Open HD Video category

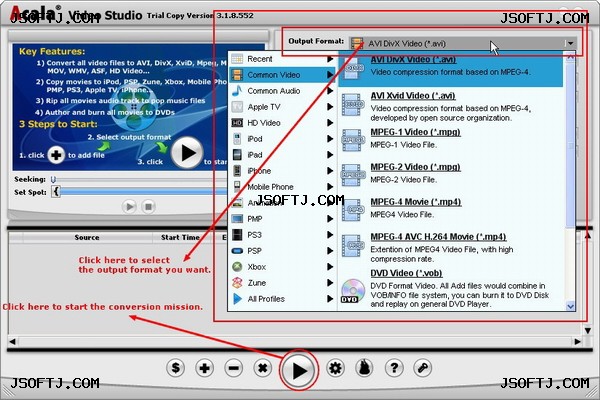pyautogui.click(x=282, y=123)
